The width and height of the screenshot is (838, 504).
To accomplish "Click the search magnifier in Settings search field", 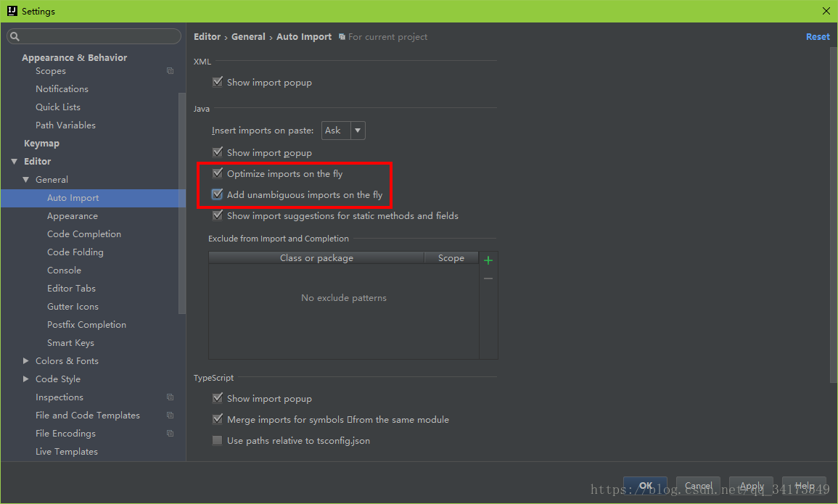I will click(13, 36).
